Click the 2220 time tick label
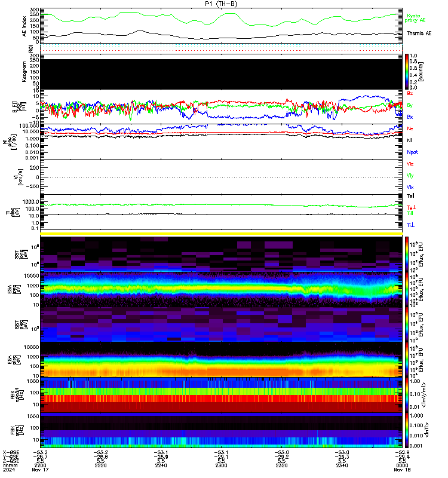This screenshot has width=448, height=478. [x=100, y=465]
